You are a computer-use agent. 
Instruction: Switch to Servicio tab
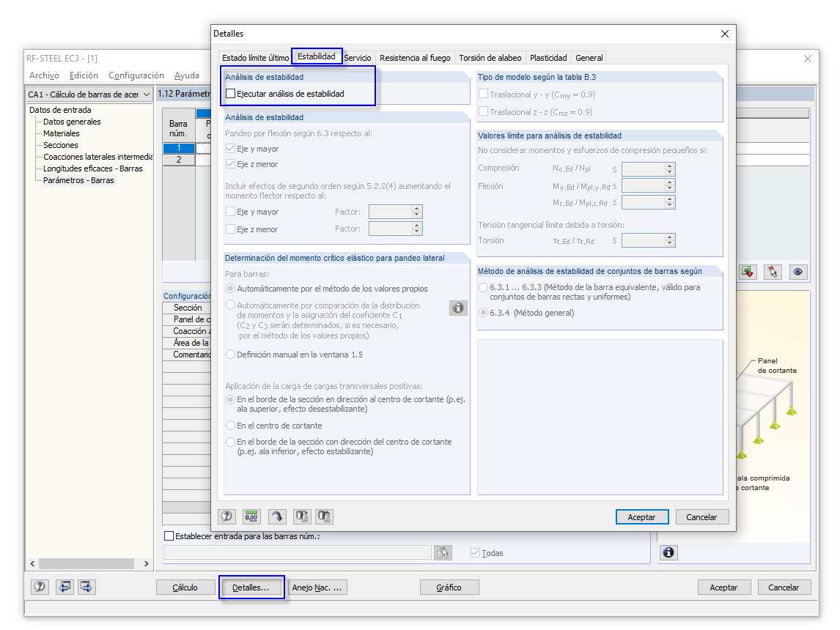[x=357, y=58]
